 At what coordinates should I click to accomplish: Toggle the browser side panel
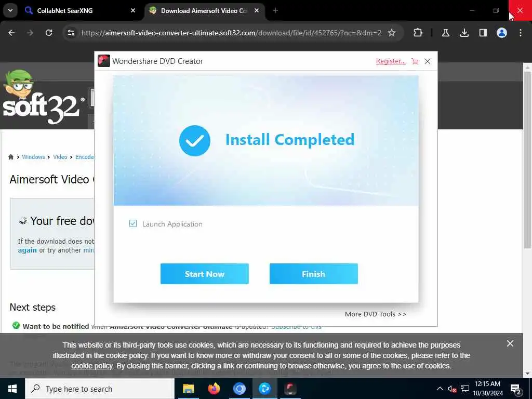coord(483,33)
